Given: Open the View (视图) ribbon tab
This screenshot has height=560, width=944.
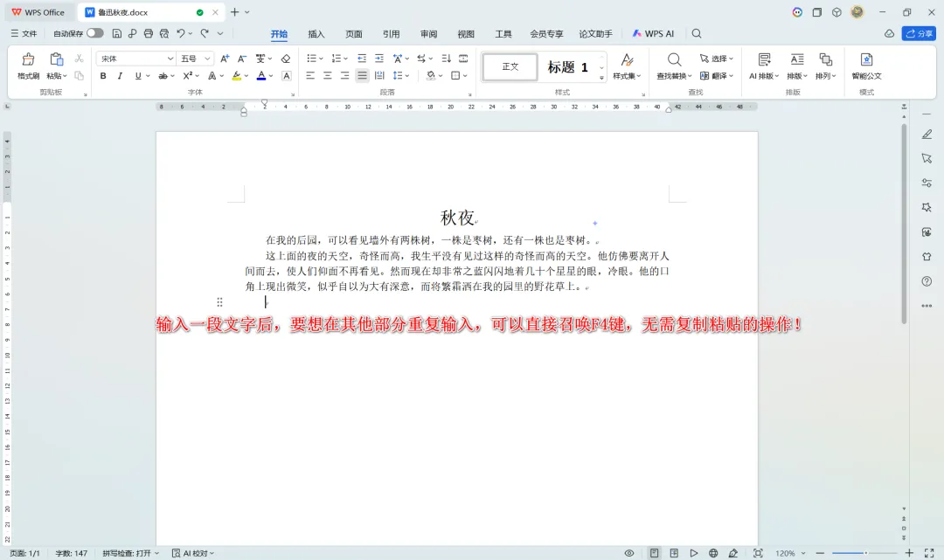Looking at the screenshot, I should pos(466,34).
